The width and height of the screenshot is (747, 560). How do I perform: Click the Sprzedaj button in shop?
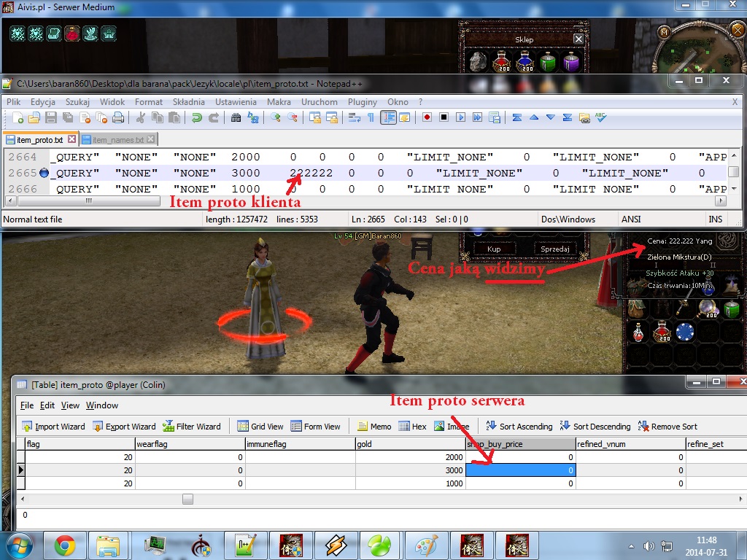click(554, 249)
